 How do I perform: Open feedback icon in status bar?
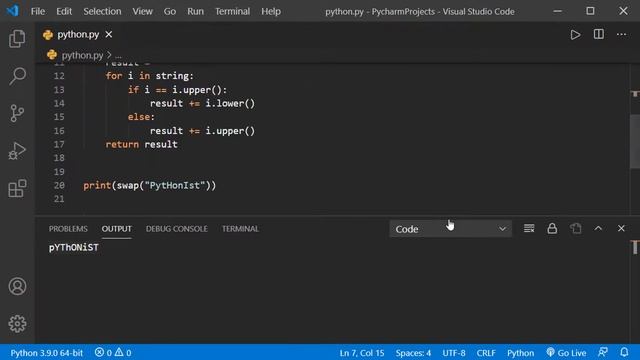click(603, 352)
